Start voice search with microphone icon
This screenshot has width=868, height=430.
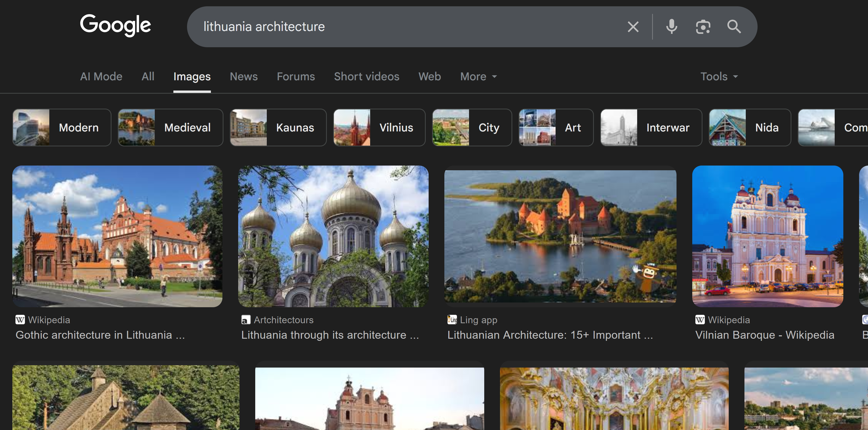[x=671, y=26]
